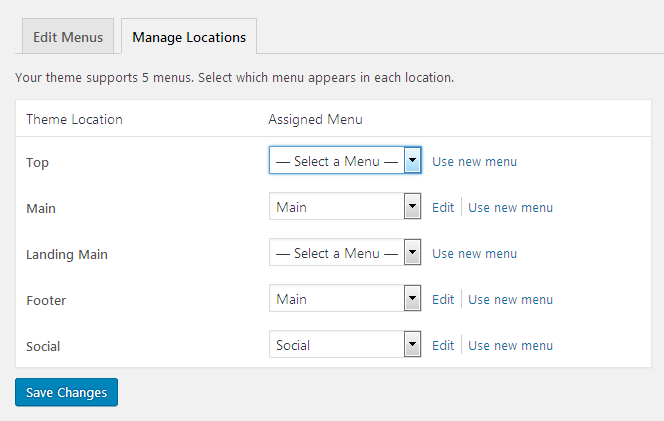Click Use new menu for Top

coord(474,161)
